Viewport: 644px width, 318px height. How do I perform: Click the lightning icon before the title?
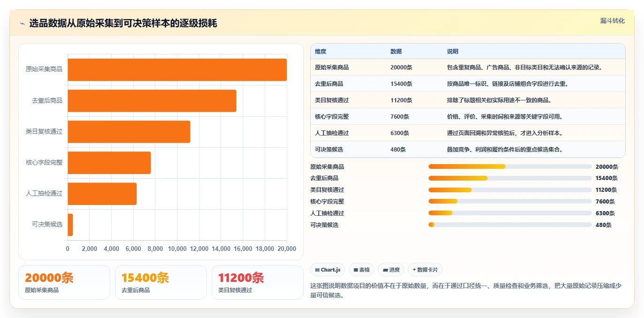pos(23,23)
